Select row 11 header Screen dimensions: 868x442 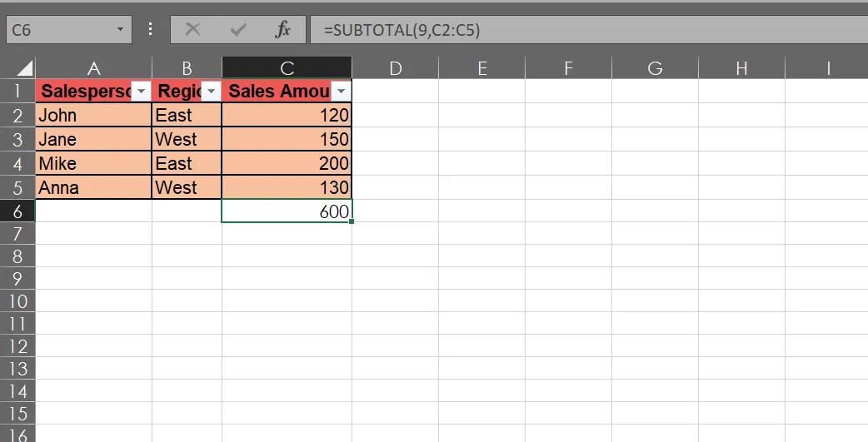point(17,324)
